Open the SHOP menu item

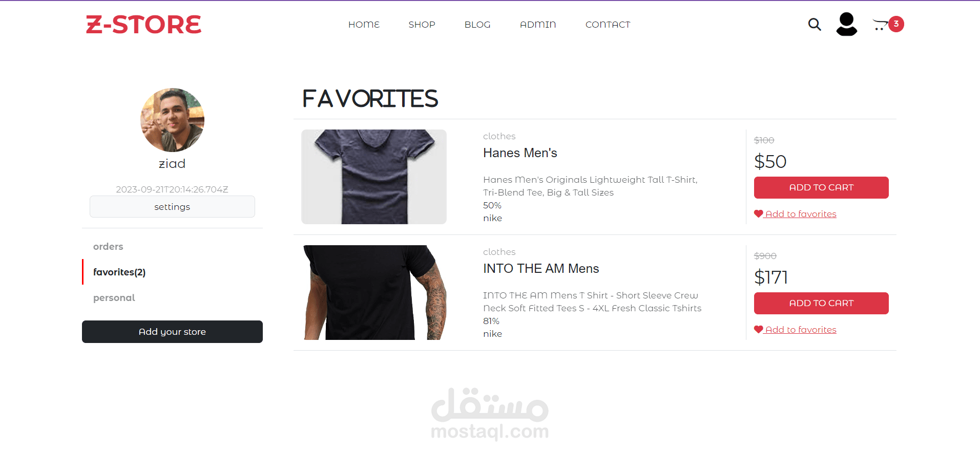click(422, 25)
